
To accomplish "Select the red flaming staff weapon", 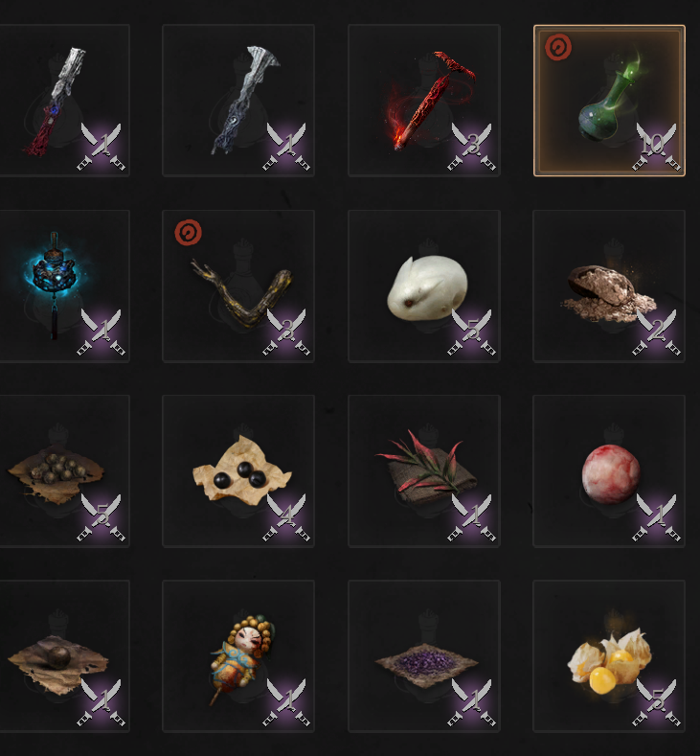I will [424, 101].
